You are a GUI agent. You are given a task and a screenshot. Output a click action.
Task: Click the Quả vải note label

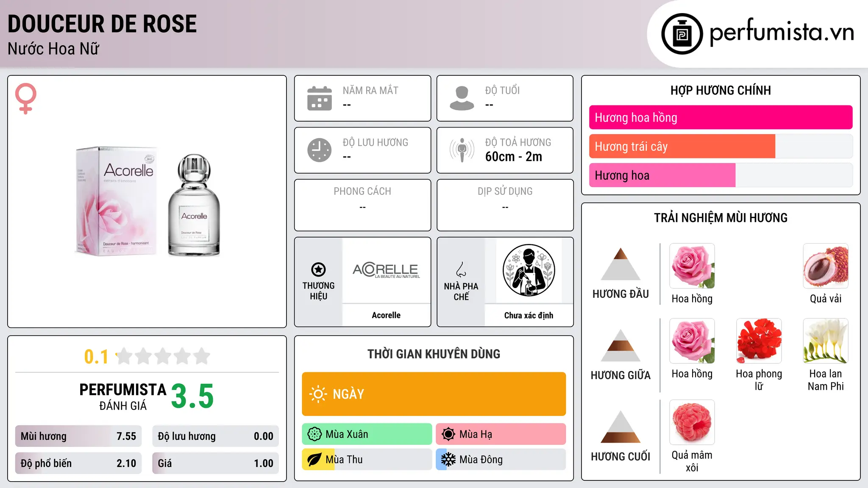pyautogui.click(x=826, y=299)
